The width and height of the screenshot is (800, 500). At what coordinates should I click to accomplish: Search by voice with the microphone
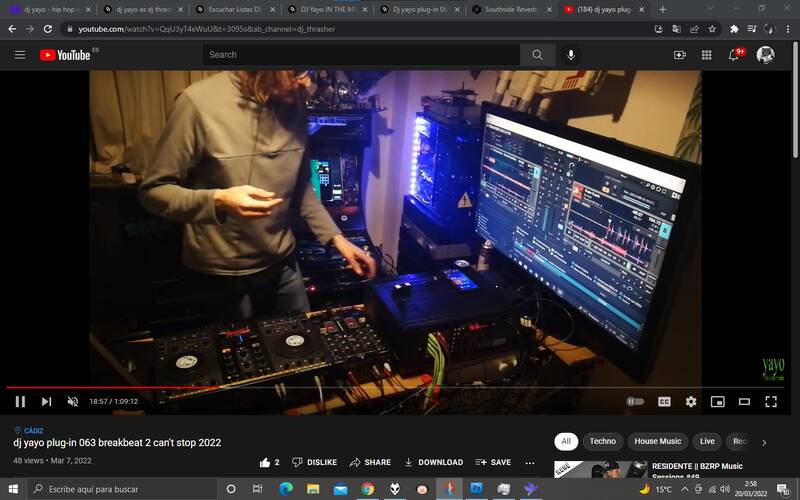(x=571, y=55)
